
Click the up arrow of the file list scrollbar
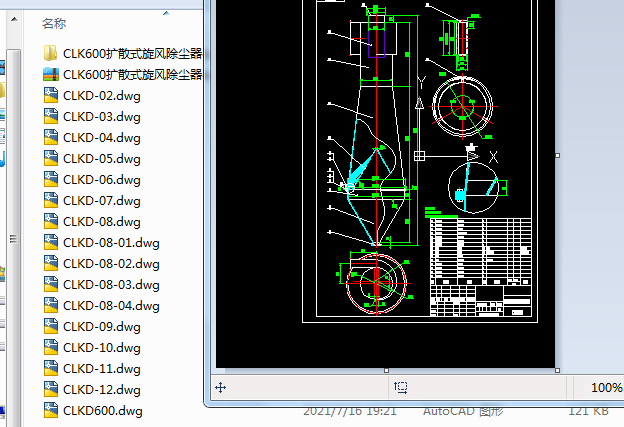14,19
